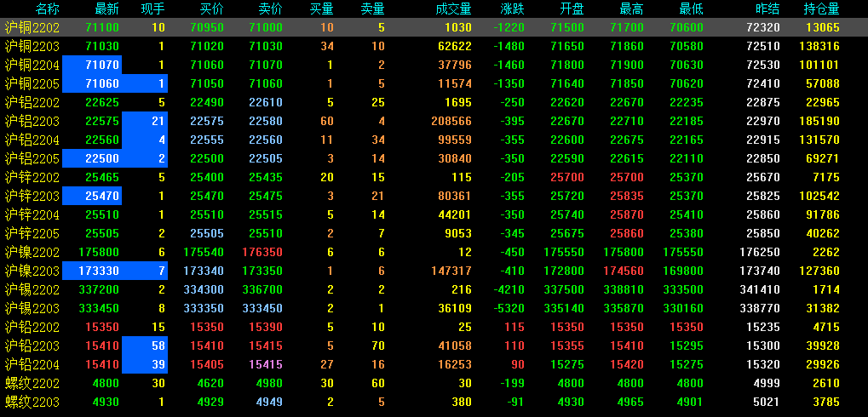Viewport: 868px width, 417px height.
Task: Select the 沪铜2203 contract name
Action: point(32,46)
